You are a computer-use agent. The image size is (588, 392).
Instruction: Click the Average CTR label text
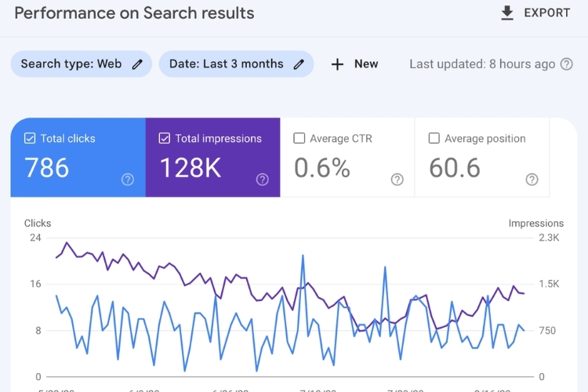coord(341,139)
